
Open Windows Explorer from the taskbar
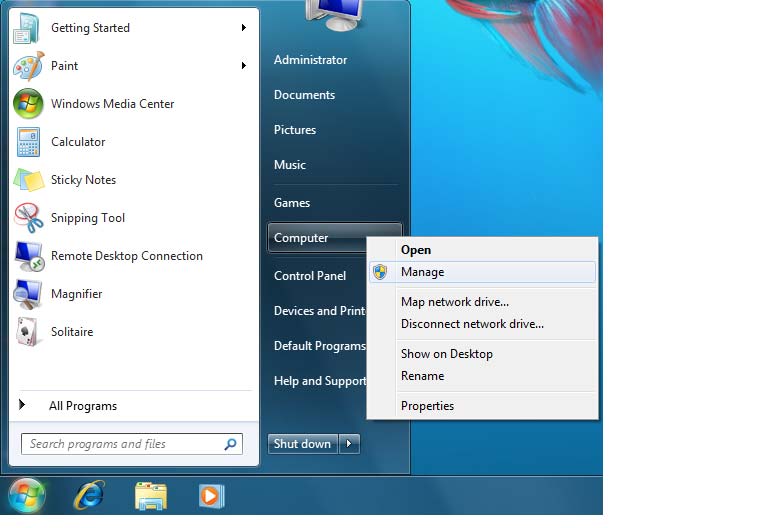tap(150, 496)
